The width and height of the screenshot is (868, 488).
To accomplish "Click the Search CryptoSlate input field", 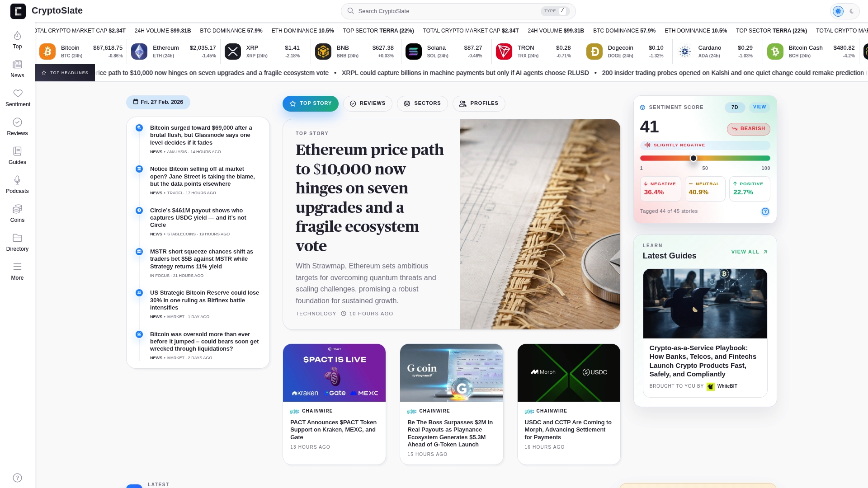I will tap(452, 11).
